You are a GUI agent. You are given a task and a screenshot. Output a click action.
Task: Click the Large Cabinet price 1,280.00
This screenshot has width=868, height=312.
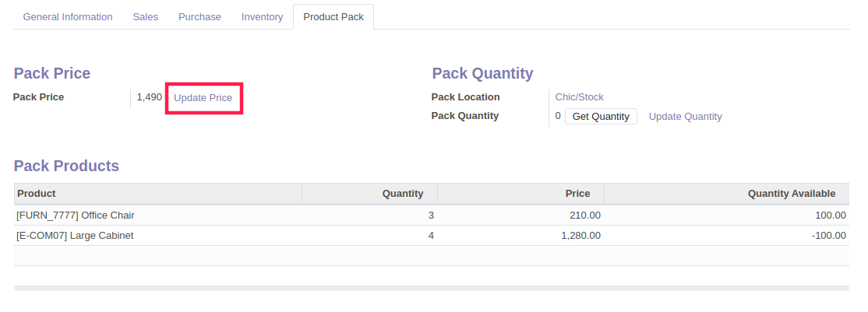pos(580,236)
